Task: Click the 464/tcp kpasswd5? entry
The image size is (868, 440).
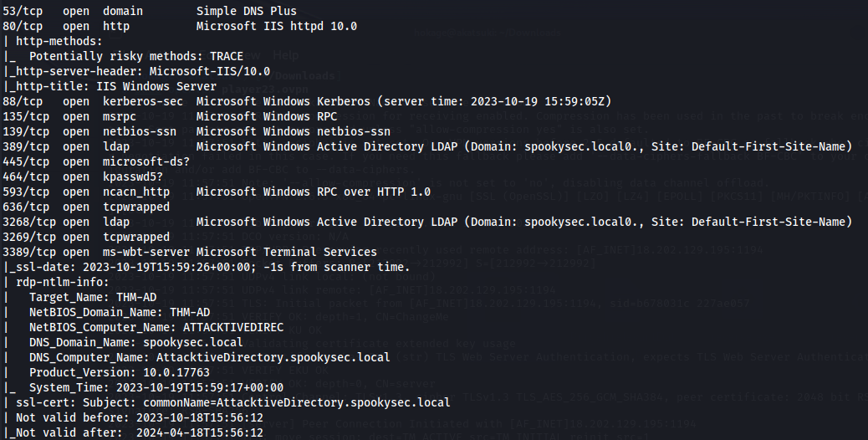Action: pyautogui.click(x=83, y=177)
